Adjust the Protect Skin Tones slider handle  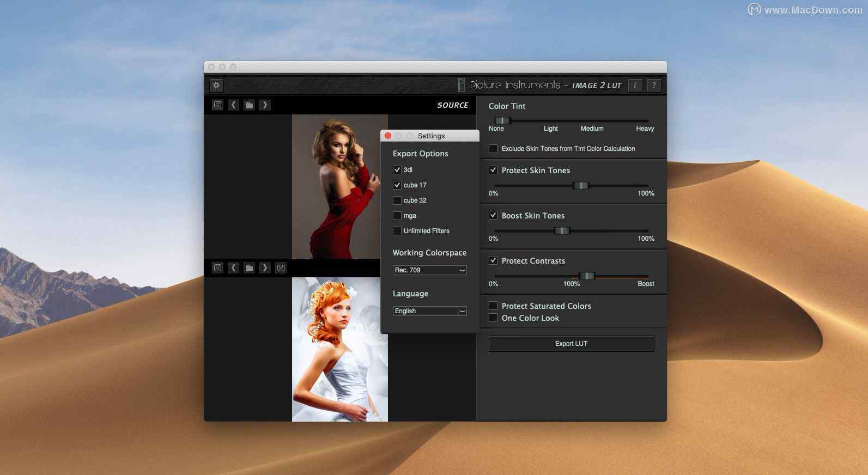581,185
